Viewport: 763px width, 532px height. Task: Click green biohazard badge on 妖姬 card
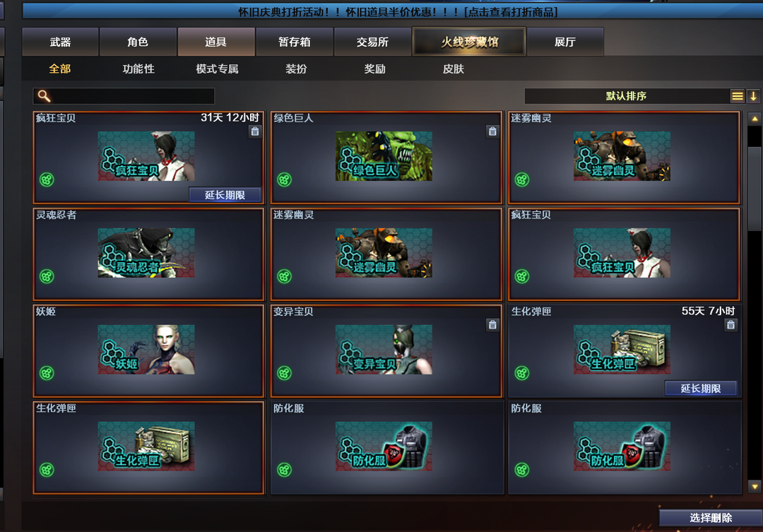(47, 373)
